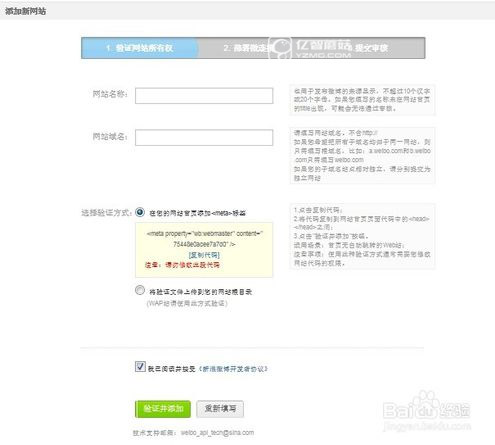Click the meta property code snippet text
Screen dimensions: 495x445
pos(204,239)
